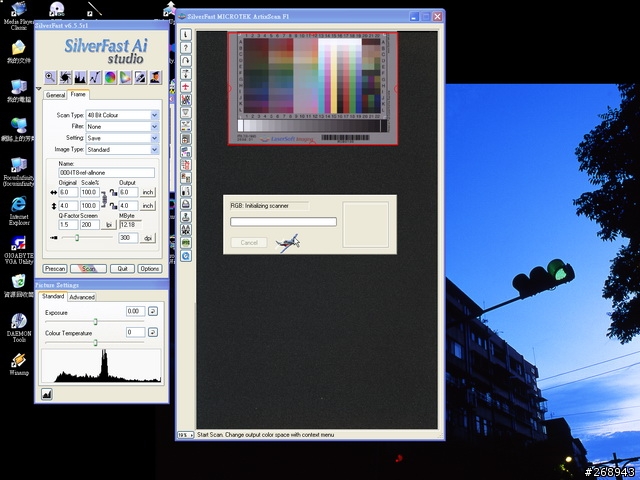
Task: Click the Name input field
Action: pos(107,173)
